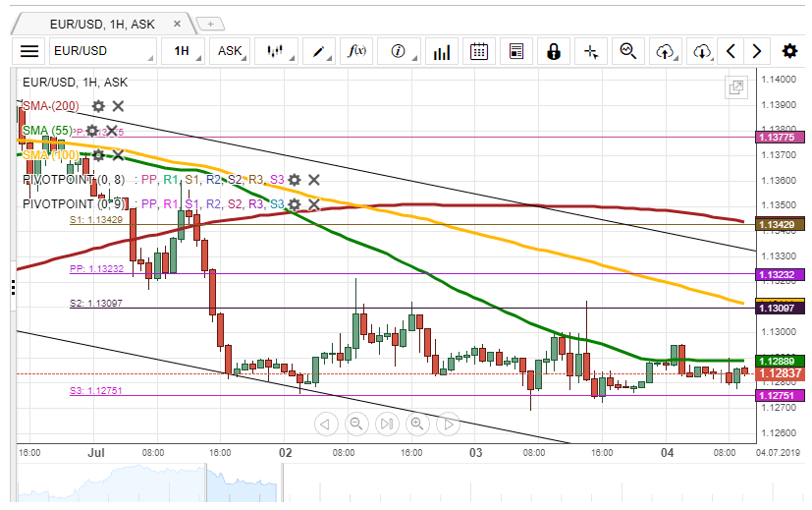Click the green 1.12889 price tag
The width and height of the screenshot is (812, 510).
tap(781, 362)
